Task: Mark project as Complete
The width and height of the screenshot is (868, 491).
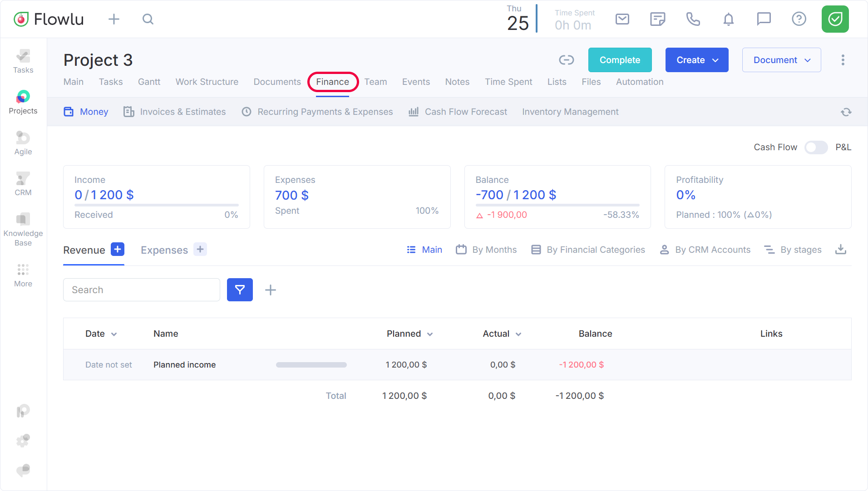Action: pyautogui.click(x=620, y=60)
